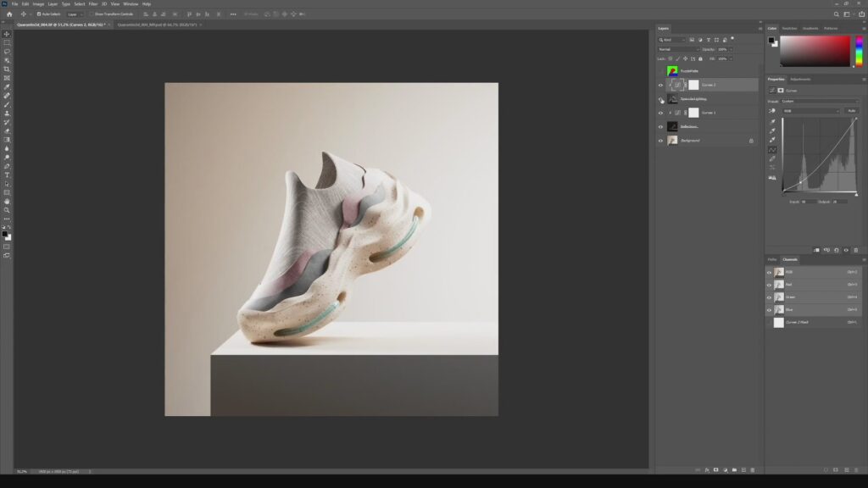Screen dimensions: 868x488
Task: Open the RGB channel dropdown in Curves
Action: (811, 111)
